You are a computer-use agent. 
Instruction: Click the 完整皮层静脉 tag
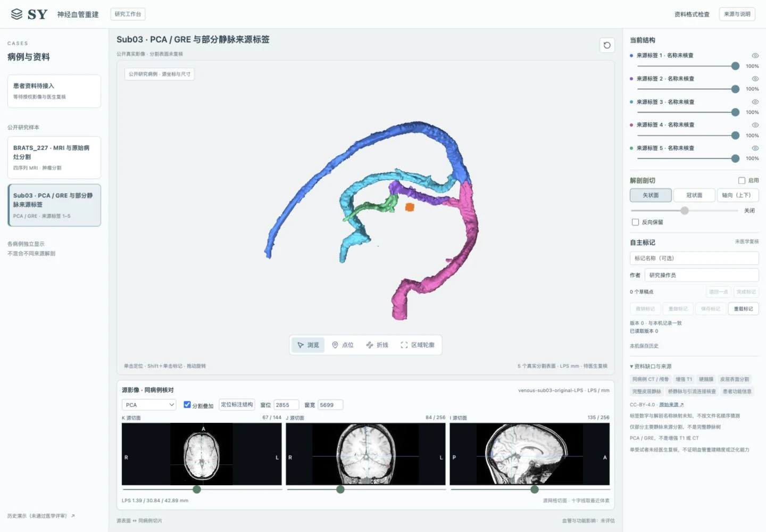(647, 392)
